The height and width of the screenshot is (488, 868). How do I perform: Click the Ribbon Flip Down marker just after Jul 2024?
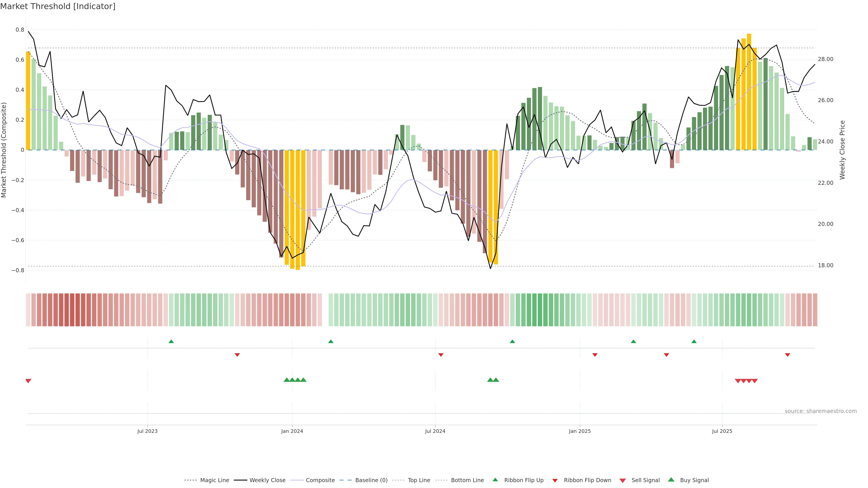pos(441,355)
